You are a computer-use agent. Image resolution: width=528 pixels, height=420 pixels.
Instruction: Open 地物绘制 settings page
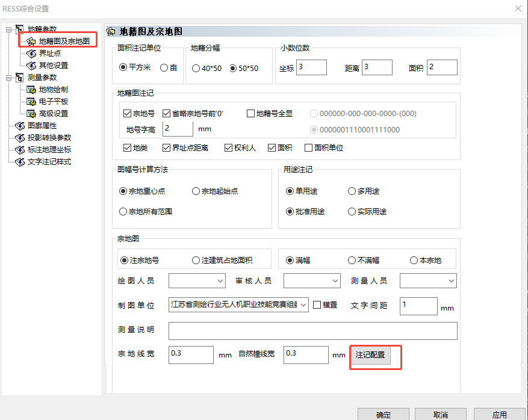tap(54, 90)
